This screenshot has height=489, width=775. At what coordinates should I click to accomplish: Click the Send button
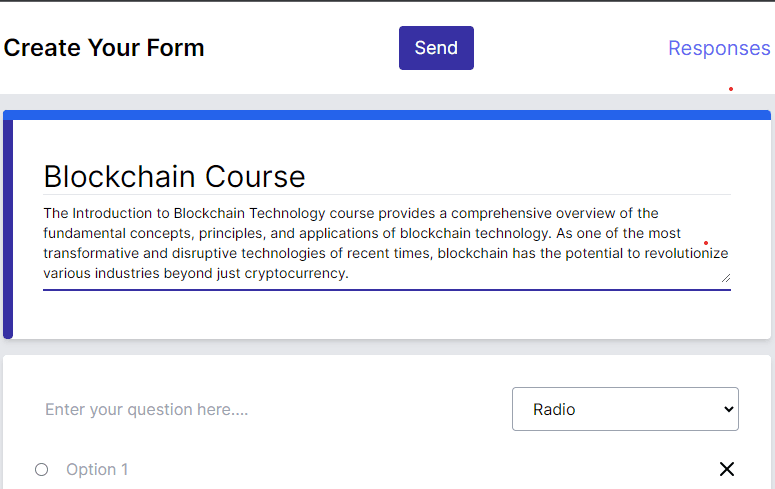[436, 48]
